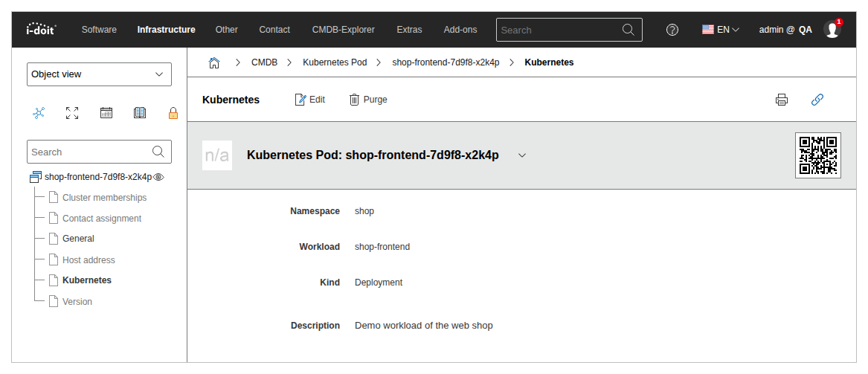The height and width of the screenshot is (374, 868).
Task: Open the Object view dropdown
Action: (99, 74)
